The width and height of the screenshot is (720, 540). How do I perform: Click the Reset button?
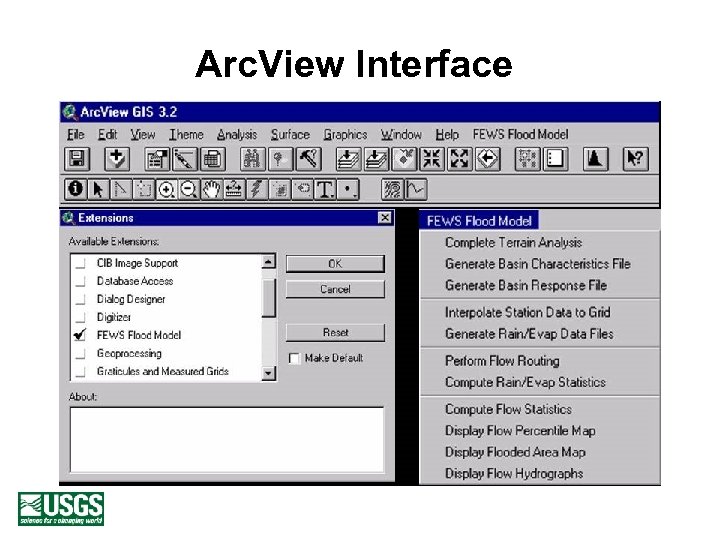point(335,333)
